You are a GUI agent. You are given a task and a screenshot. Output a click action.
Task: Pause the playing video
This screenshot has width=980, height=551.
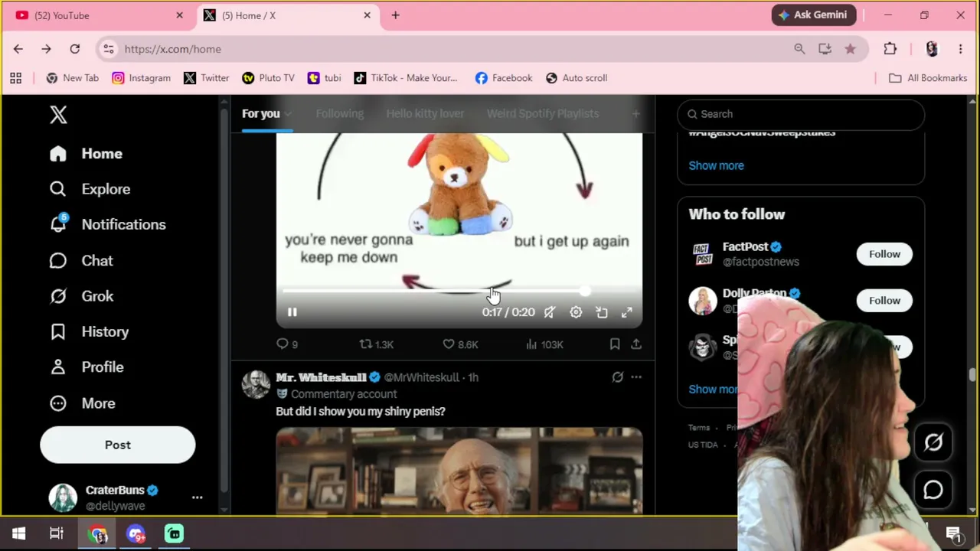click(292, 312)
